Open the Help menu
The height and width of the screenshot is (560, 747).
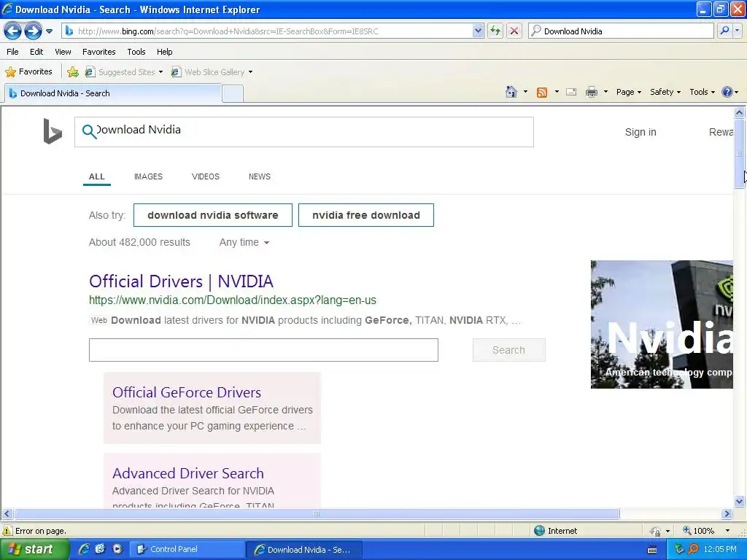165,52
